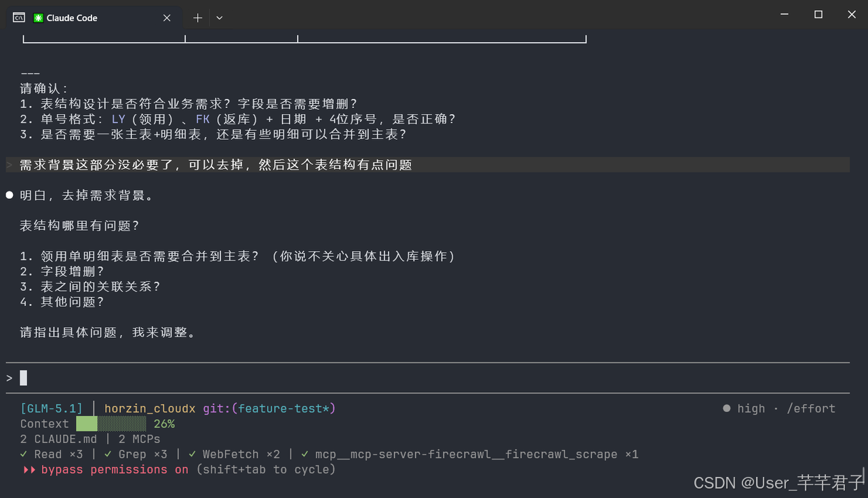The width and height of the screenshot is (868, 498).
Task: Click the bypass permissions on indicator
Action: point(115,470)
